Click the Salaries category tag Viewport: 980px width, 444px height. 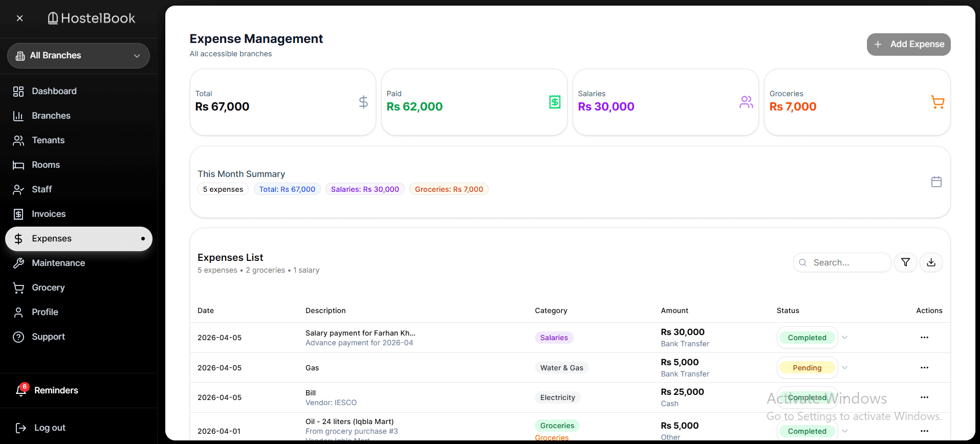554,338
